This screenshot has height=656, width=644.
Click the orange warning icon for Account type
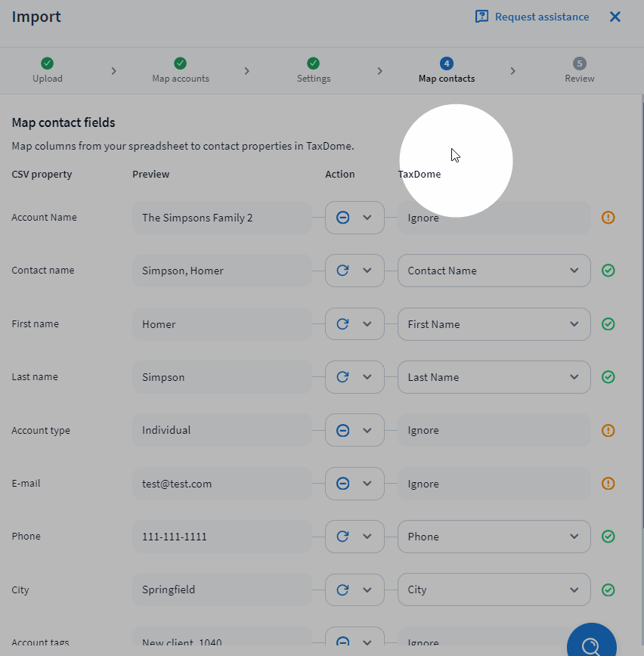(608, 430)
